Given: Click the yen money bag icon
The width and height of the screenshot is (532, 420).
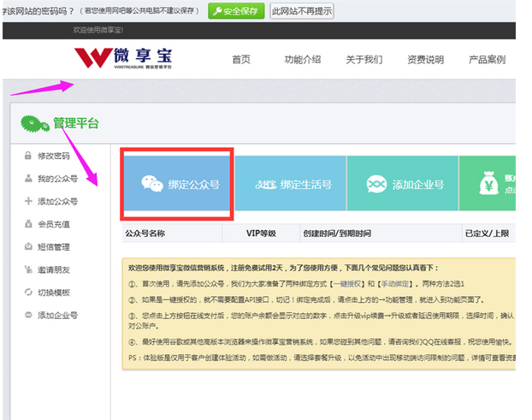Looking at the screenshot, I should [x=488, y=183].
